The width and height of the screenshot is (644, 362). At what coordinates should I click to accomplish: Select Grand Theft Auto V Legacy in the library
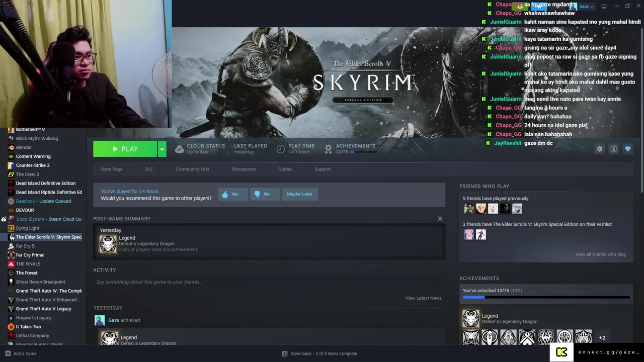point(43,309)
